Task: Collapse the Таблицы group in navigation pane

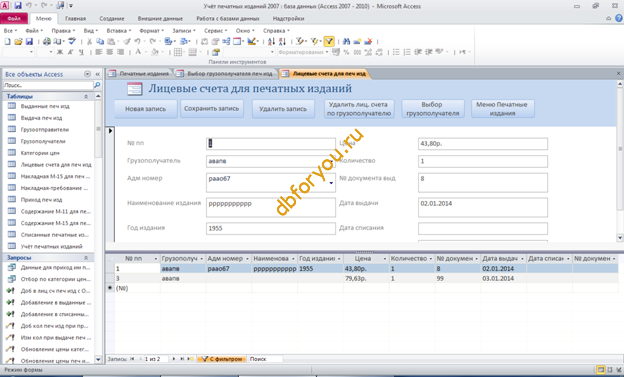Action: tap(86, 96)
